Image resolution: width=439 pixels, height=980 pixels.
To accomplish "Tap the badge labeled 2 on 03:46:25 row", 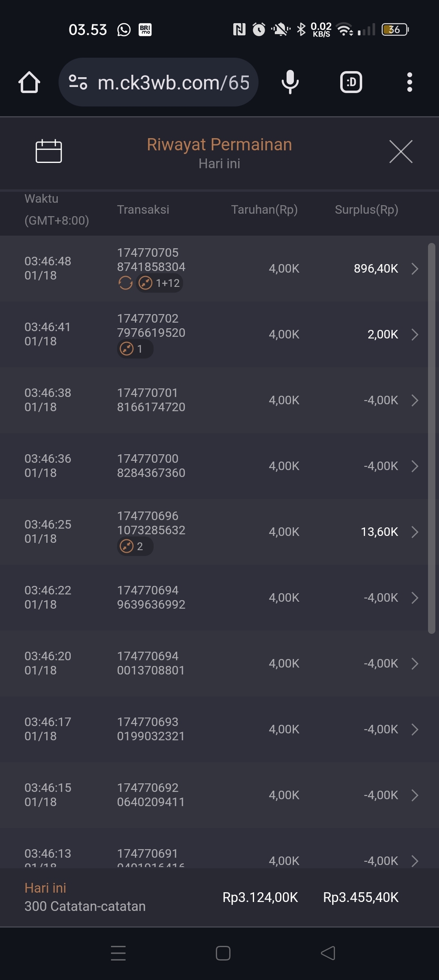I will tap(135, 546).
